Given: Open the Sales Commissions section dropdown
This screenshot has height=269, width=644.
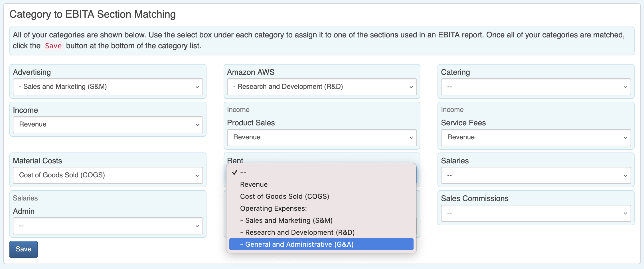Looking at the screenshot, I should [536, 213].
